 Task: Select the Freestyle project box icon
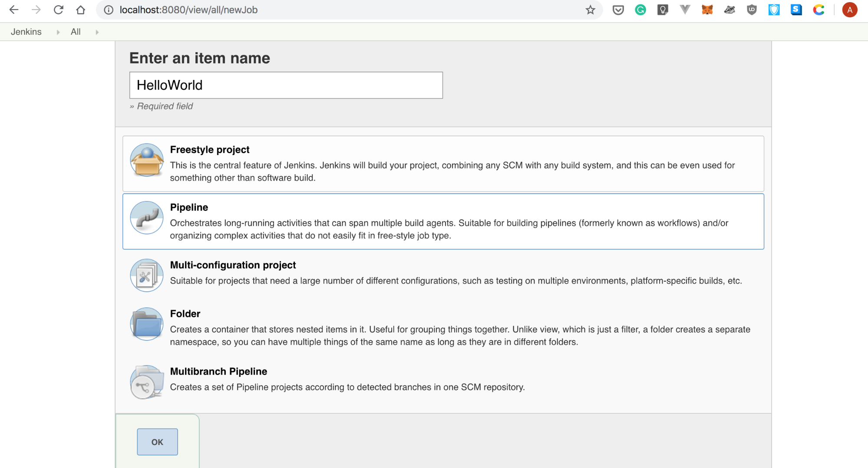point(147,160)
